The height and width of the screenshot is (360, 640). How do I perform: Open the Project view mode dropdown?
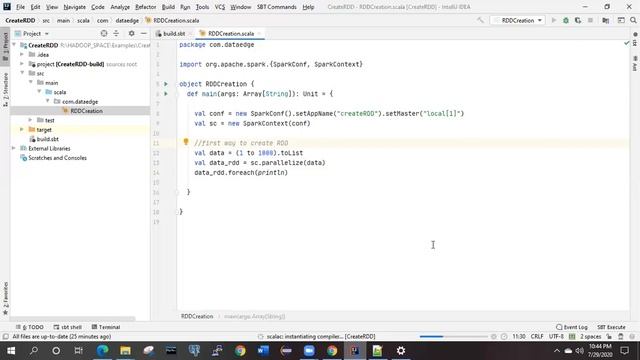click(32, 33)
